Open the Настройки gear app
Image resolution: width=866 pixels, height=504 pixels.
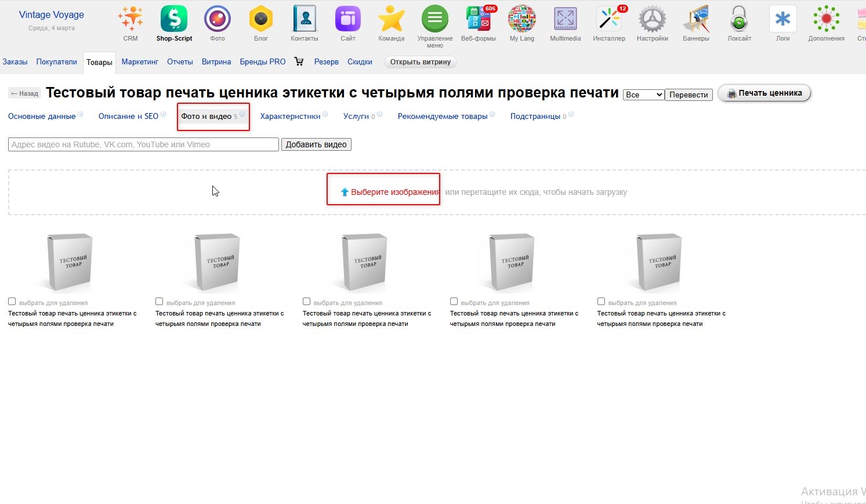[652, 18]
